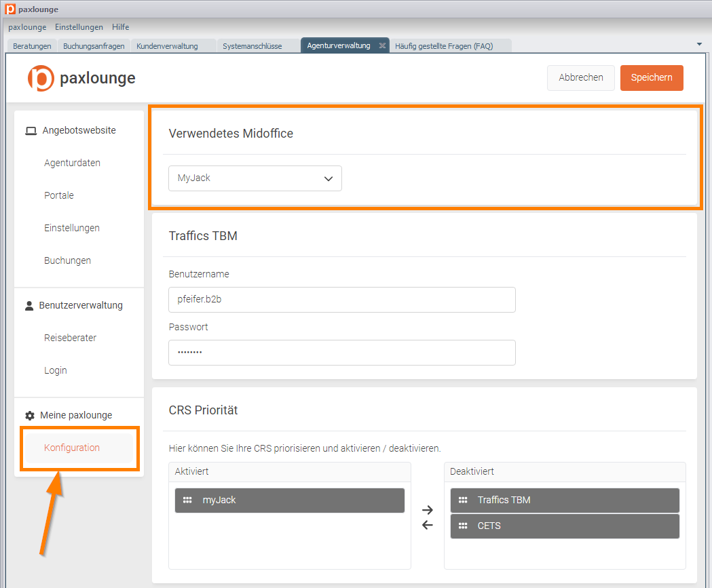Click the gear icon beside Meine paxlounge
The width and height of the screenshot is (712, 588).
tap(30, 415)
